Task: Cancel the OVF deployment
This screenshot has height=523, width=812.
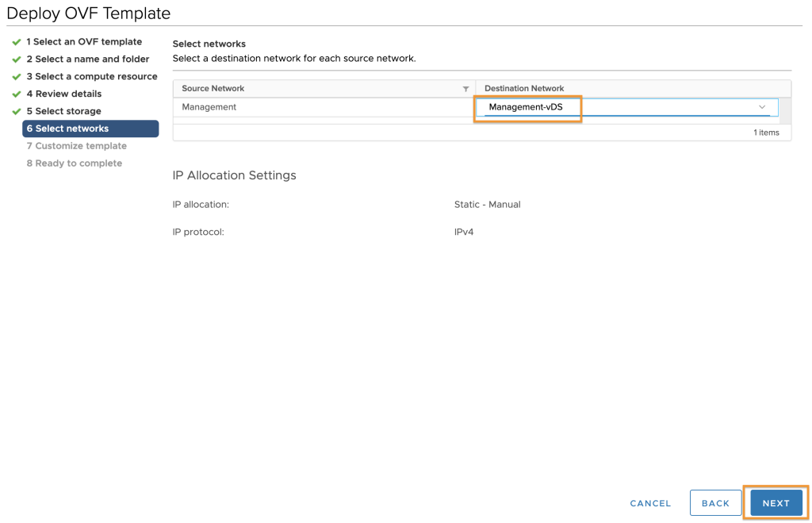Action: [x=650, y=503]
